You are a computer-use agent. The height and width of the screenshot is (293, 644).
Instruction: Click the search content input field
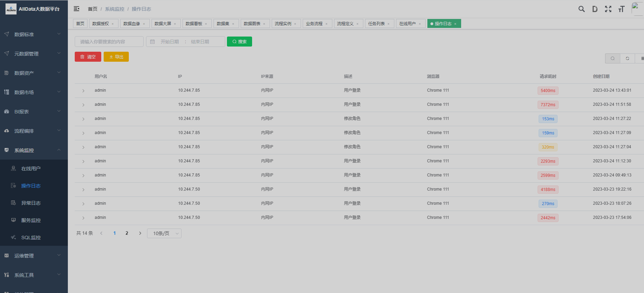click(109, 42)
